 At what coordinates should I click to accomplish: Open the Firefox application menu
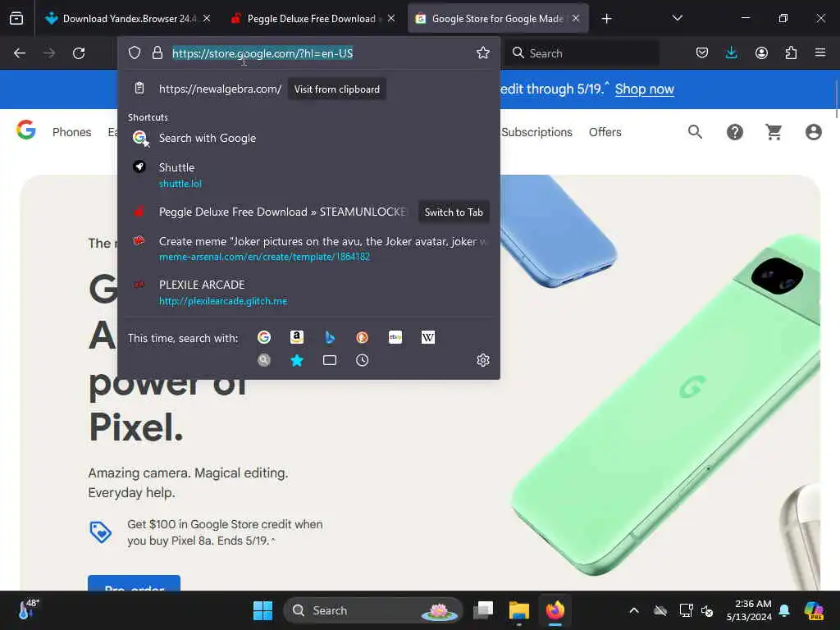pyautogui.click(x=820, y=52)
